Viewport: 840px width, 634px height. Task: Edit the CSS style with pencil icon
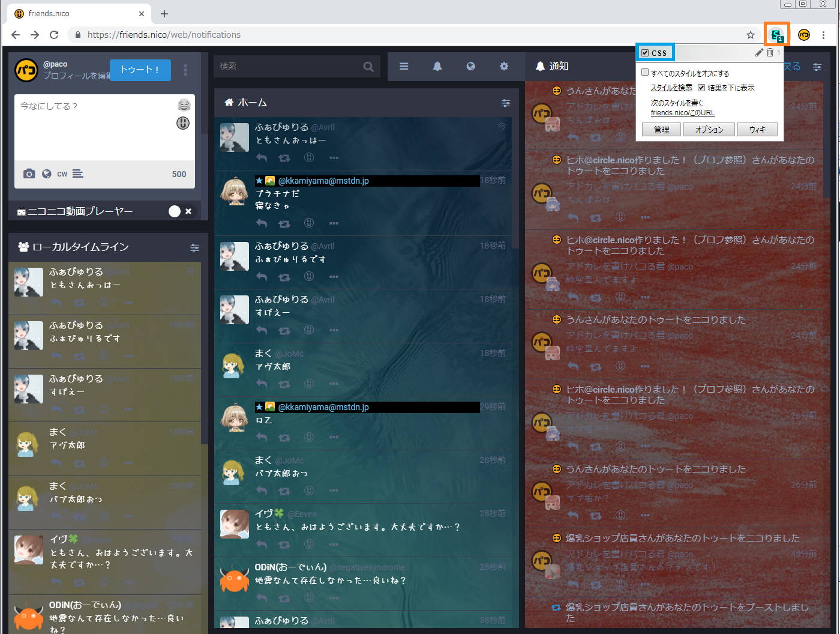(x=759, y=52)
